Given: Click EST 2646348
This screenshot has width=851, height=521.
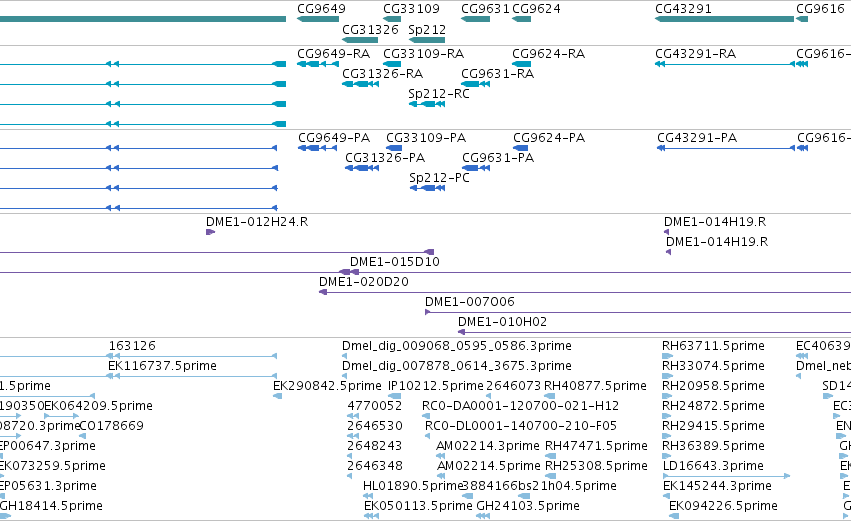Looking at the screenshot, I should pos(374,467).
